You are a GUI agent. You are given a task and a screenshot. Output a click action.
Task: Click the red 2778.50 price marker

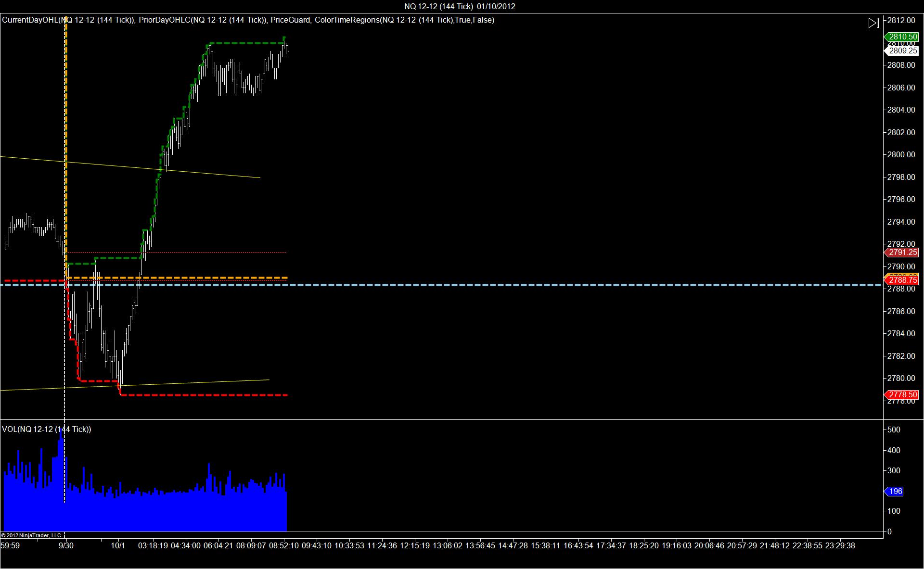pos(901,394)
